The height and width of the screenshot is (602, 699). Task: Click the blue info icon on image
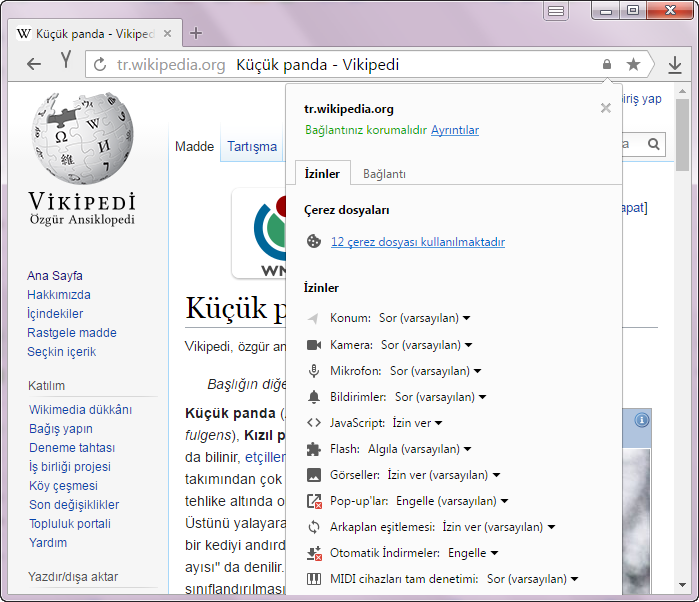tap(641, 420)
